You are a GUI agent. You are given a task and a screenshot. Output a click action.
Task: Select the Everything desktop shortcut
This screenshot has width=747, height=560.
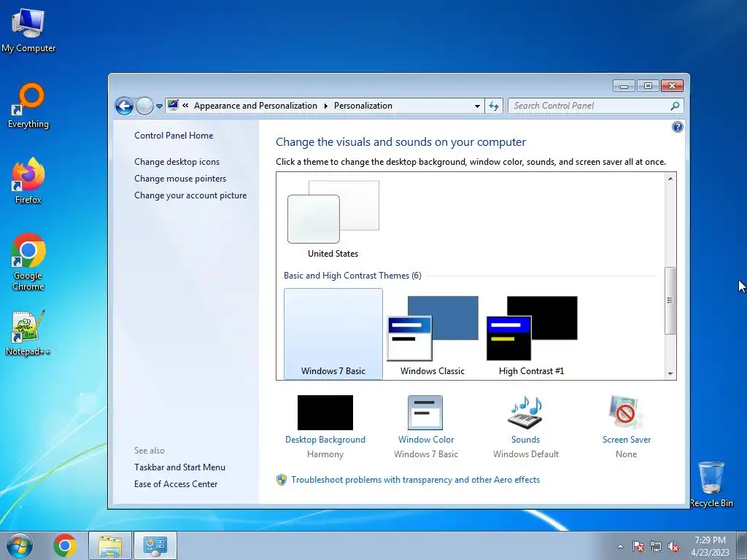point(28,106)
